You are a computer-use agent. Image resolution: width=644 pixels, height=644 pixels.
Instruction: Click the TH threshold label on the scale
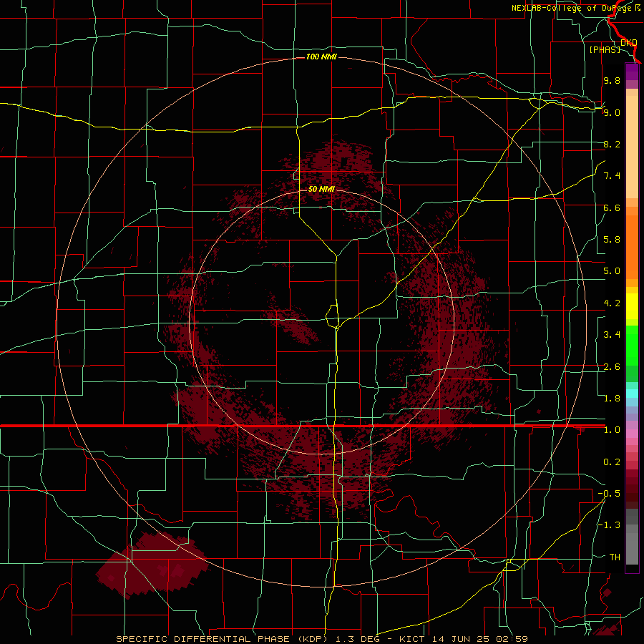click(615, 557)
